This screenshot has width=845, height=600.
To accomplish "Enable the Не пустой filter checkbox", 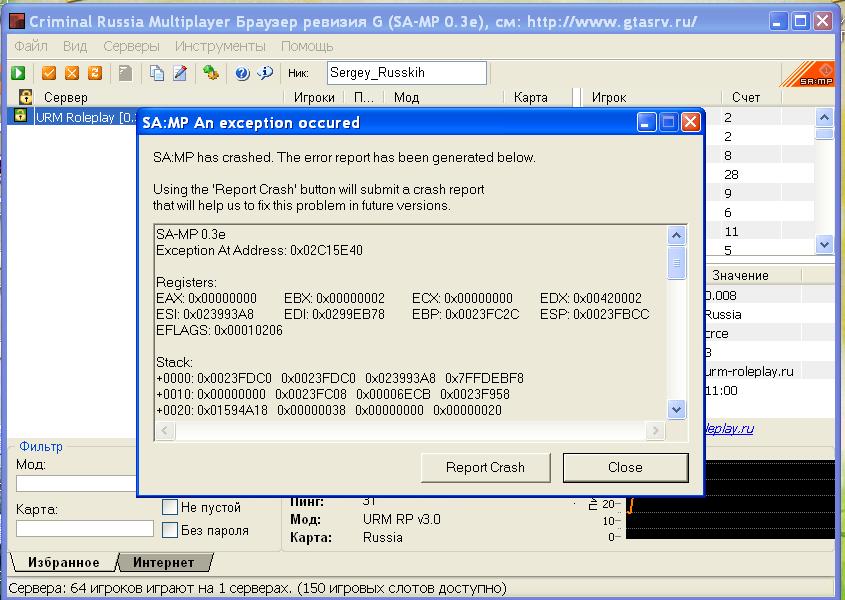I will tap(170, 507).
